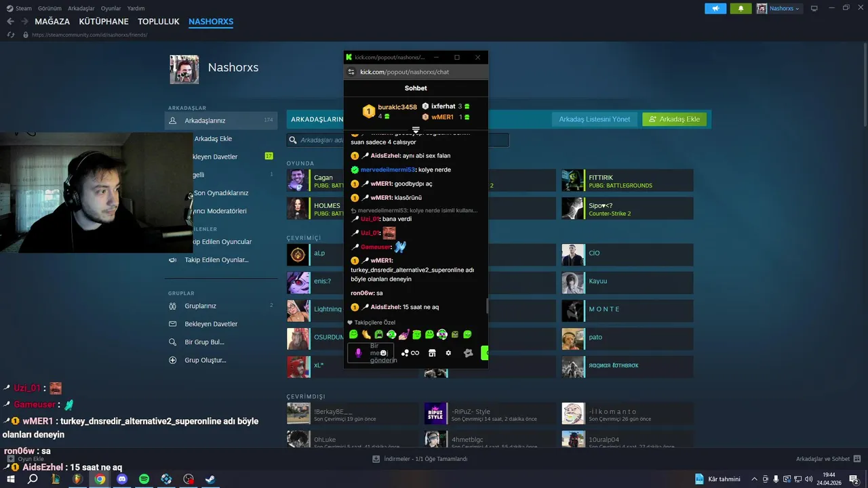868x488 pixels.
Task: Open Kick shop storefront icon
Action: click(x=432, y=353)
